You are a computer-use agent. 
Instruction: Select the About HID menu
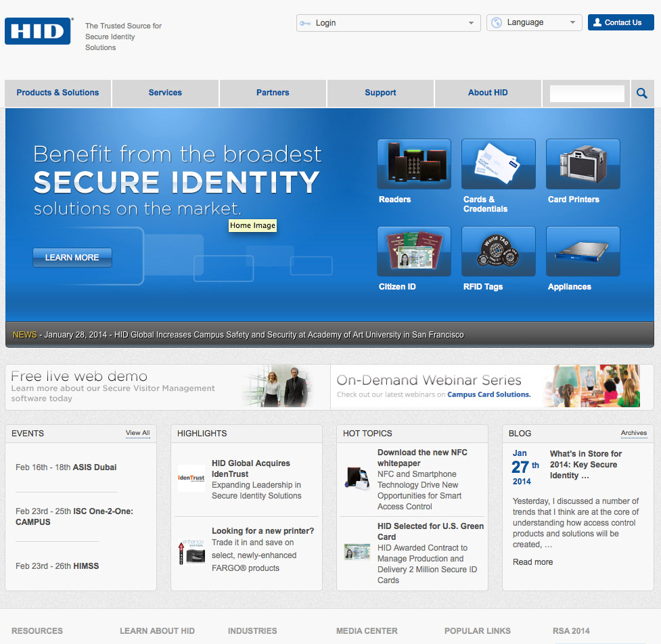pos(488,93)
